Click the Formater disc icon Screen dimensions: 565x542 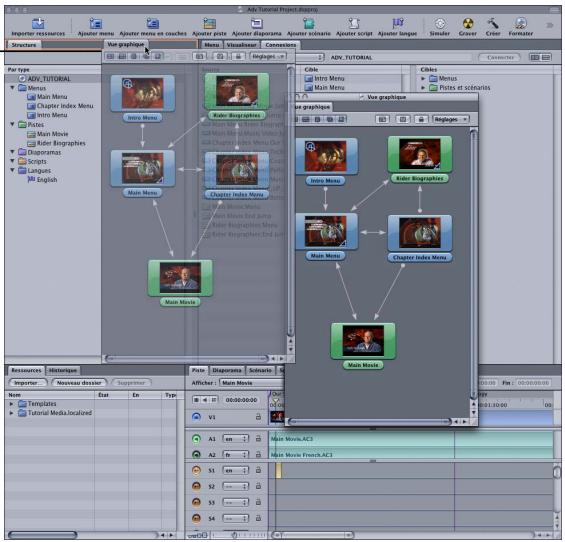click(520, 23)
